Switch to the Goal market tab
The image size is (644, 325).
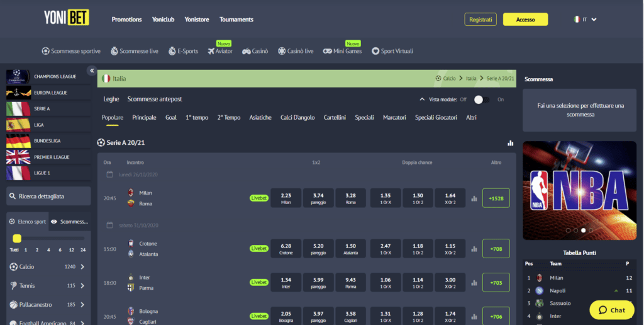click(171, 118)
